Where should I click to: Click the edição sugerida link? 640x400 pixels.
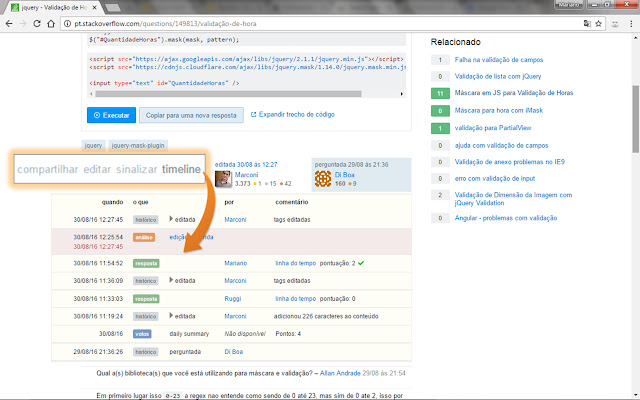[191, 237]
